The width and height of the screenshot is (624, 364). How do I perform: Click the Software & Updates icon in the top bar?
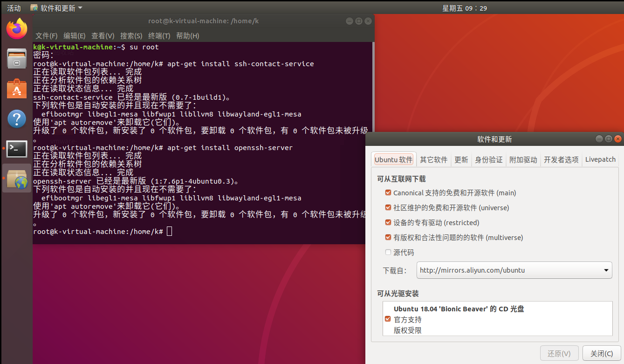(x=34, y=7)
